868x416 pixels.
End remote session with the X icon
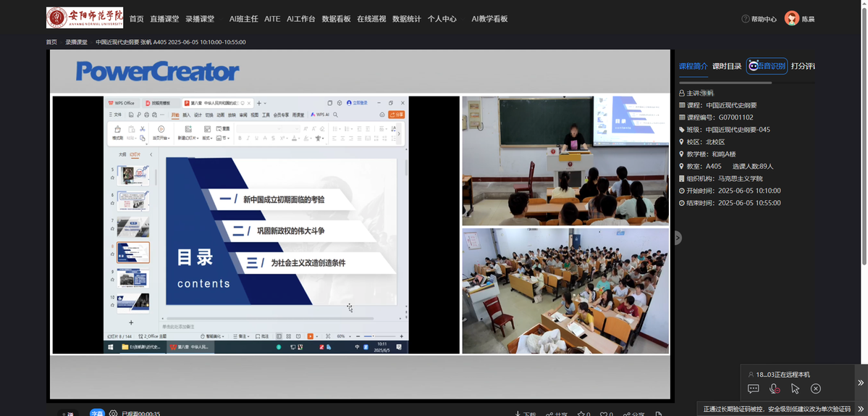(816, 388)
